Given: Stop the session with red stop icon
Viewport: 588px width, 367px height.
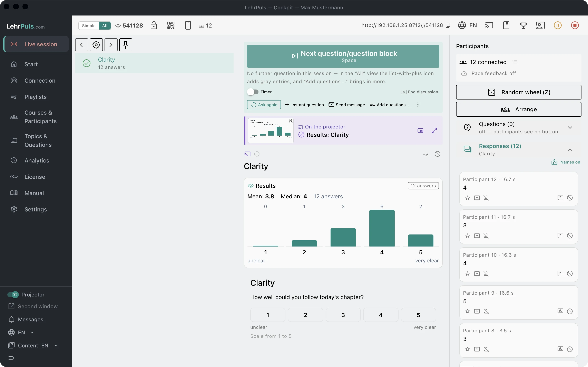Looking at the screenshot, I should (575, 25).
